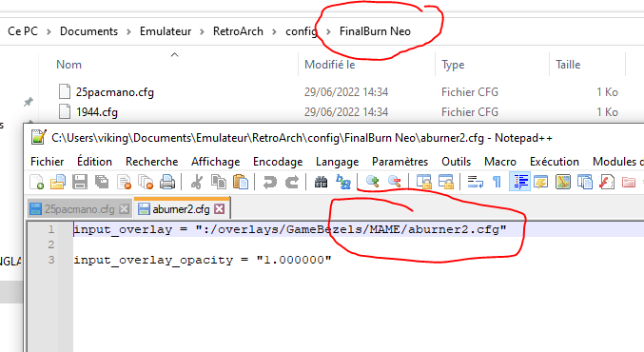The image size is (644, 352).
Task: Click the Save All toolbar icon
Action: (x=102, y=182)
